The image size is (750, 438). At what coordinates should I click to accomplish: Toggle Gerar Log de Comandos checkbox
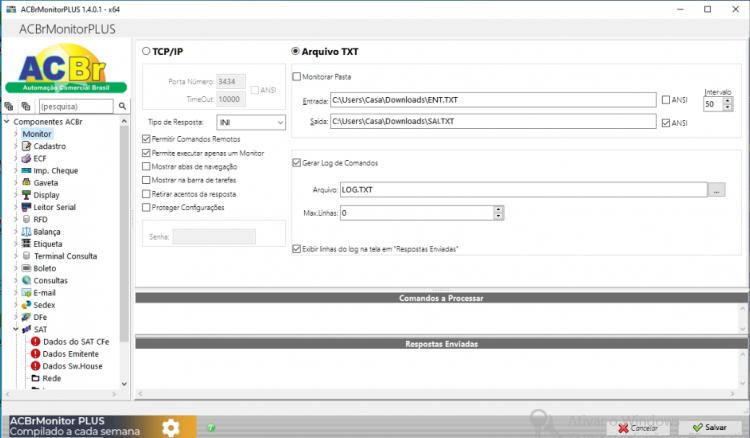click(297, 163)
